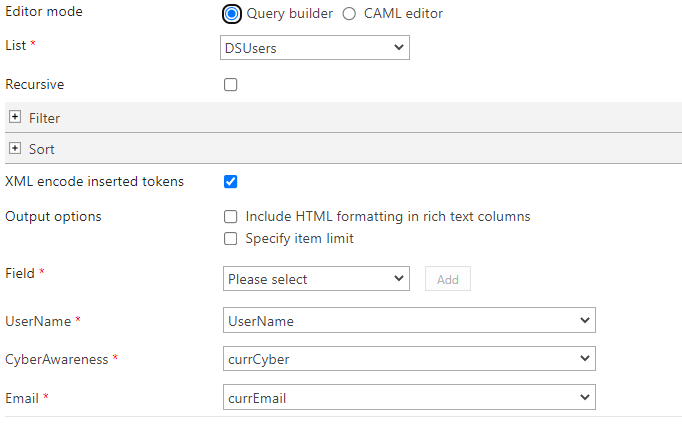The height and width of the screenshot is (433, 682).
Task: Enable the Specify item limit checkbox
Action: coord(231,239)
